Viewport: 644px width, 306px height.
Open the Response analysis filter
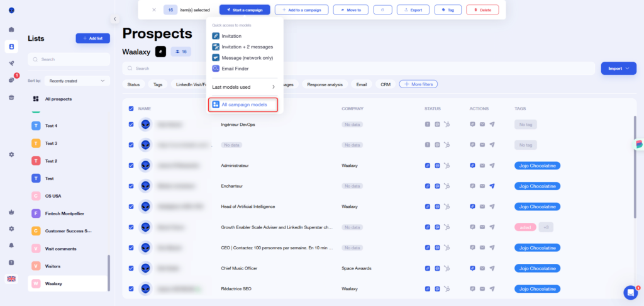tap(325, 84)
